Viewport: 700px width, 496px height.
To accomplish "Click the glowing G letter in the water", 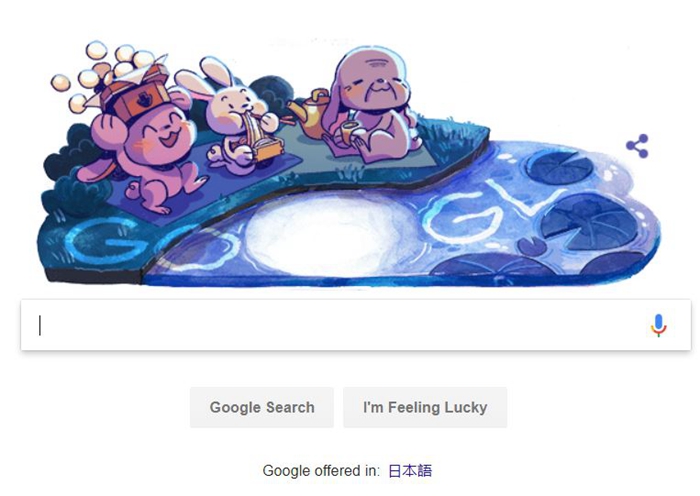I will (461, 218).
